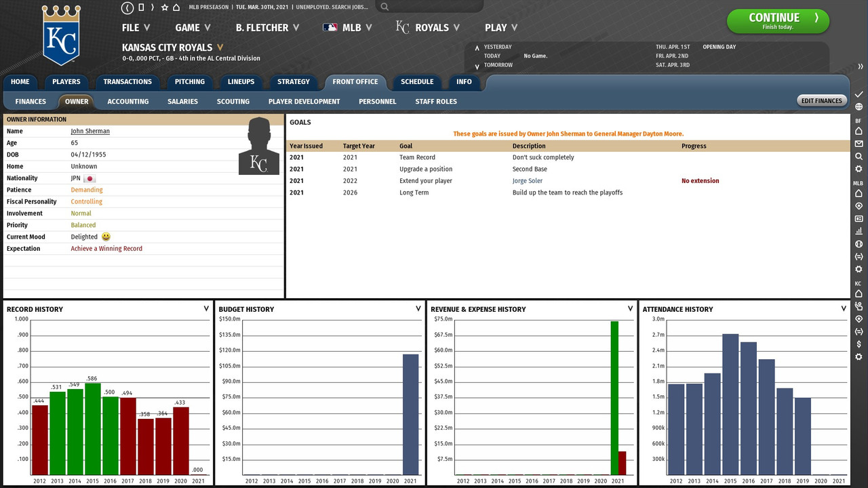This screenshot has height=488, width=868.
Task: Open the globe icon in right sidebar
Action: 859,107
